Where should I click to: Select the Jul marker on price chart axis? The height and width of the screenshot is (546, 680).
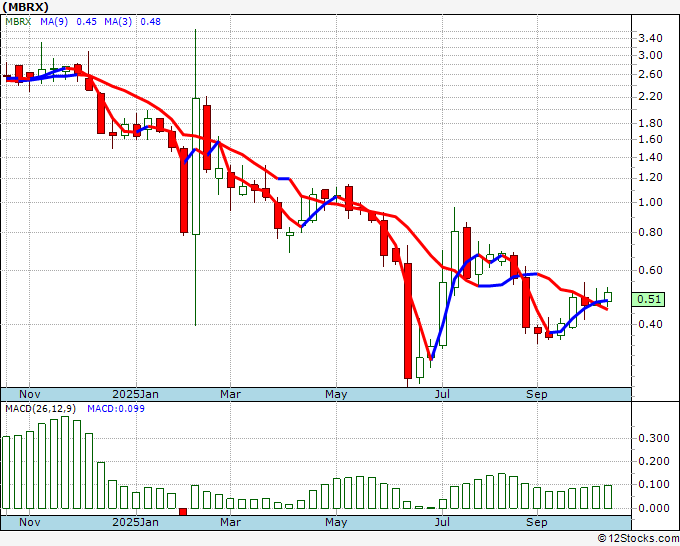tap(441, 394)
